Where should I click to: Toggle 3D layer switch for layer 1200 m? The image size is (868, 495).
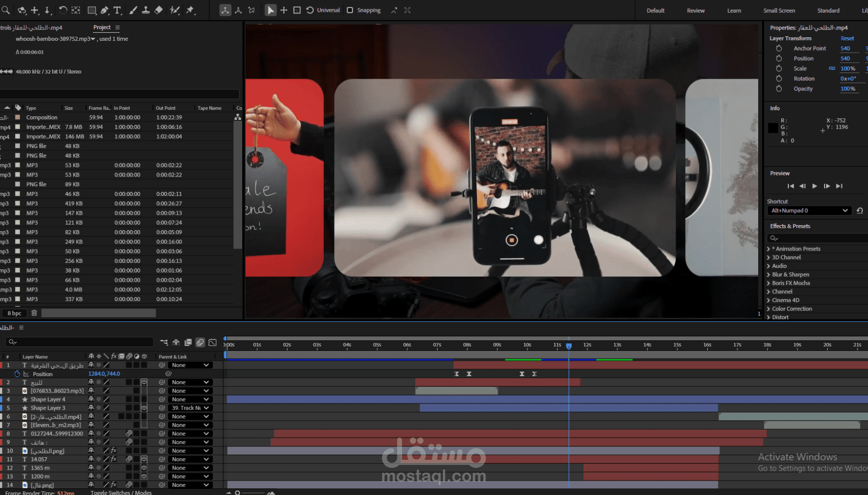click(144, 477)
